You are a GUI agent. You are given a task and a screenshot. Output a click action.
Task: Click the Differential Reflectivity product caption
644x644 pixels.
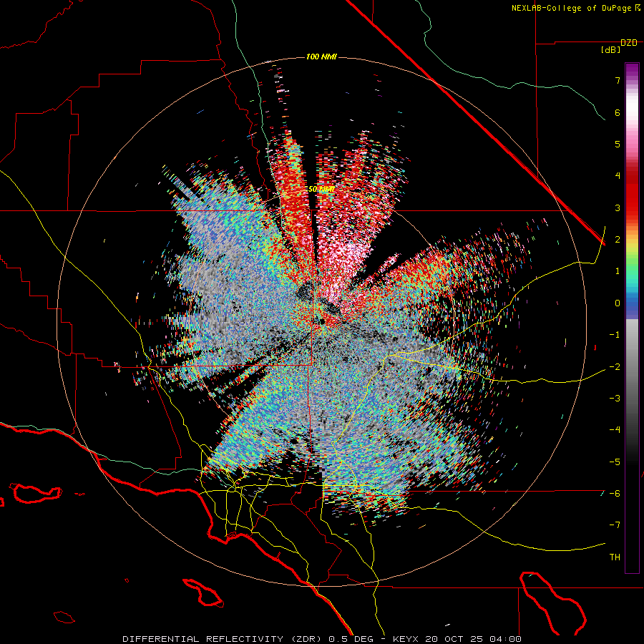coord(322,639)
